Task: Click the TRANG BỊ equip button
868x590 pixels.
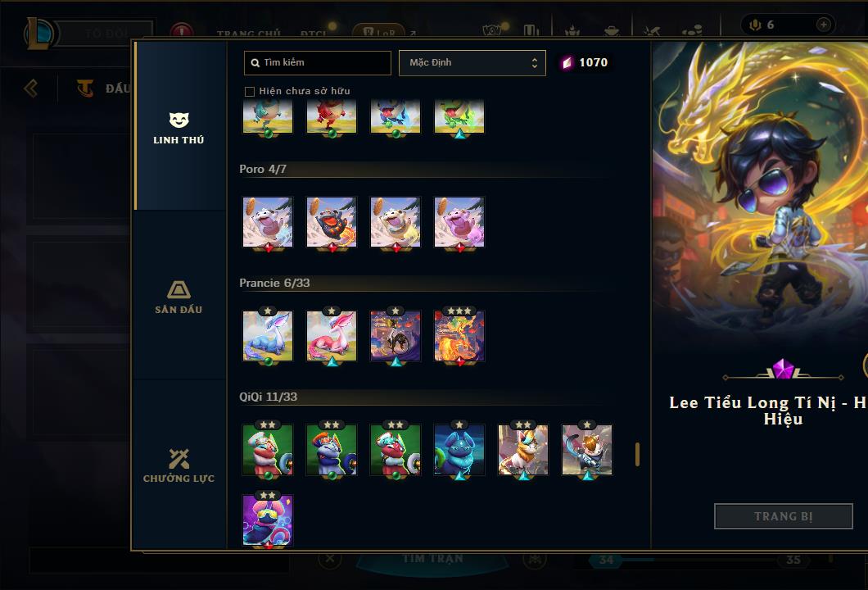Action: click(784, 516)
